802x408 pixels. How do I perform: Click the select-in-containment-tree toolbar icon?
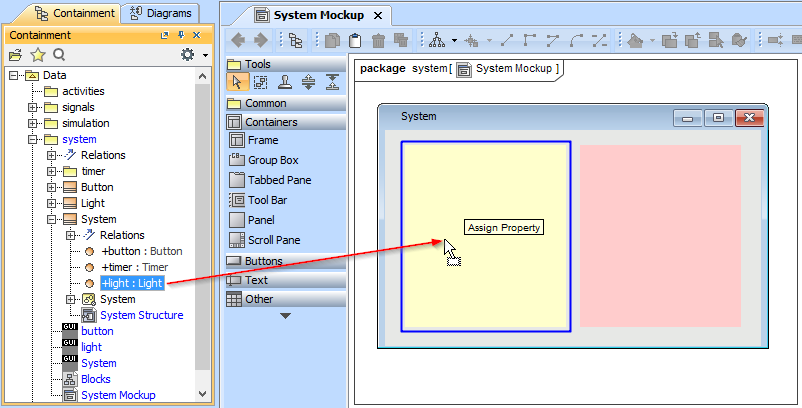pyautogui.click(x=296, y=40)
